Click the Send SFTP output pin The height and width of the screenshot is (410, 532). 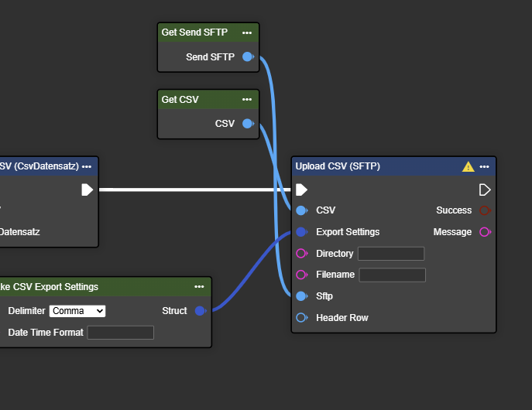coord(248,57)
